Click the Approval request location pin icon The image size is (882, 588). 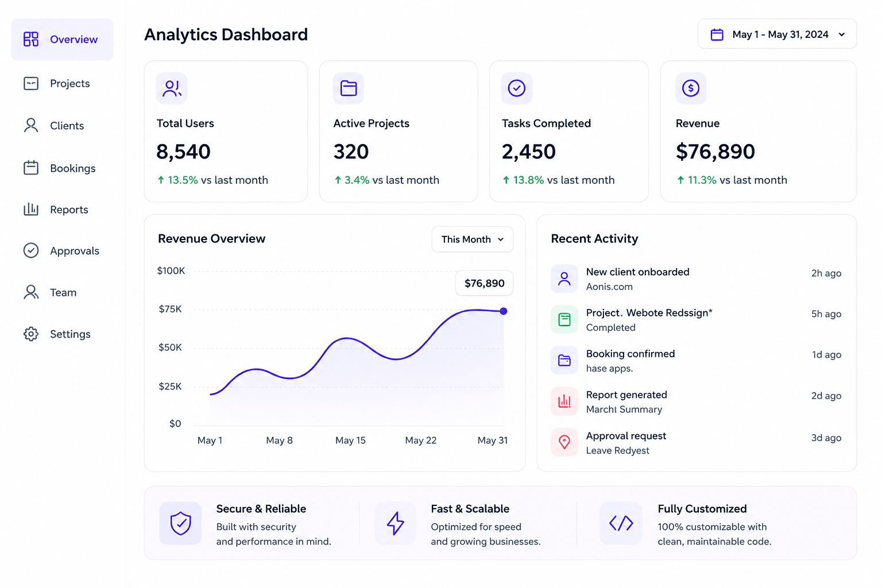pyautogui.click(x=564, y=442)
